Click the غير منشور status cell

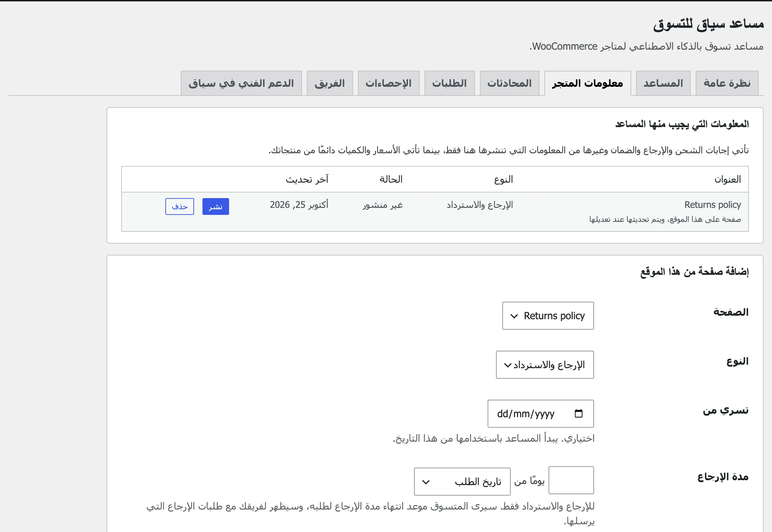click(x=382, y=205)
